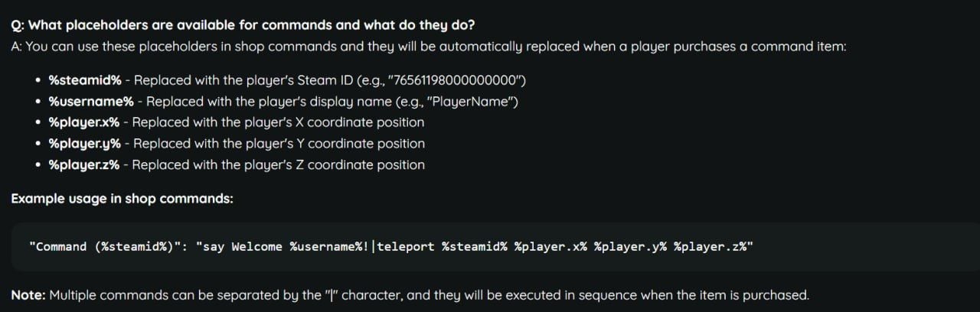Click the "Example usage in shop commands:" heading
The height and width of the screenshot is (312, 980).
122,199
